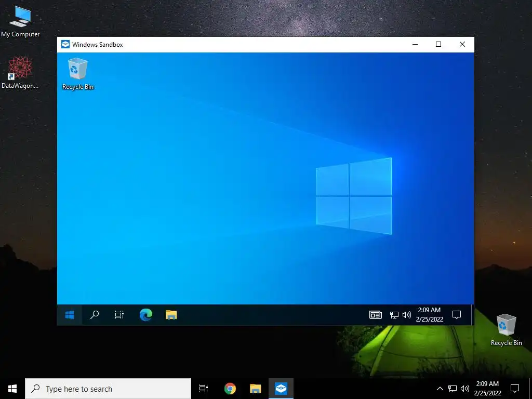
Task: Select the Recycle Bin inside the Sandbox
Action: click(x=78, y=74)
